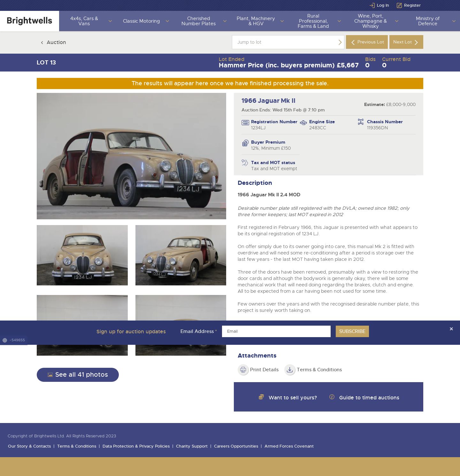Click the registration number plate icon
Viewport: 460px width, 476px height.
[x=245, y=123]
